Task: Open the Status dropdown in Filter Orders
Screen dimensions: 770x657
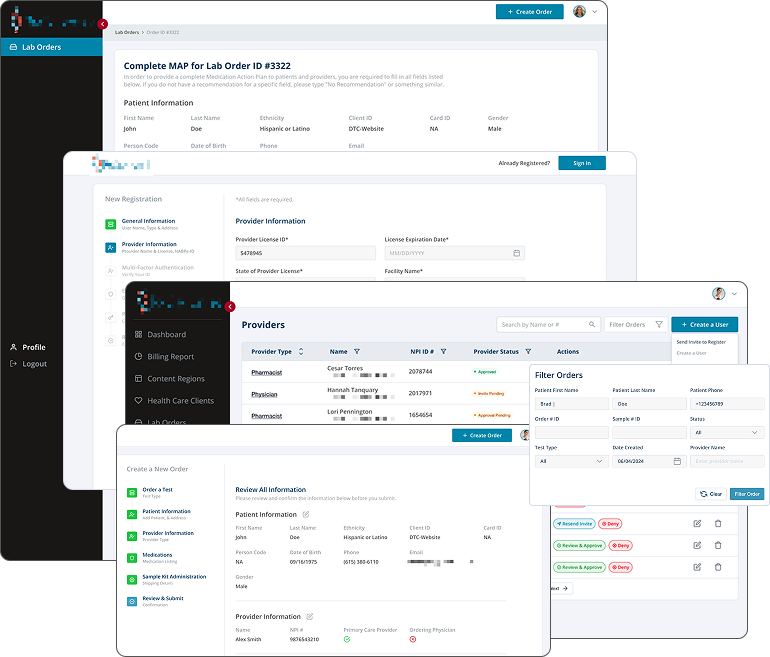Action: click(727, 433)
